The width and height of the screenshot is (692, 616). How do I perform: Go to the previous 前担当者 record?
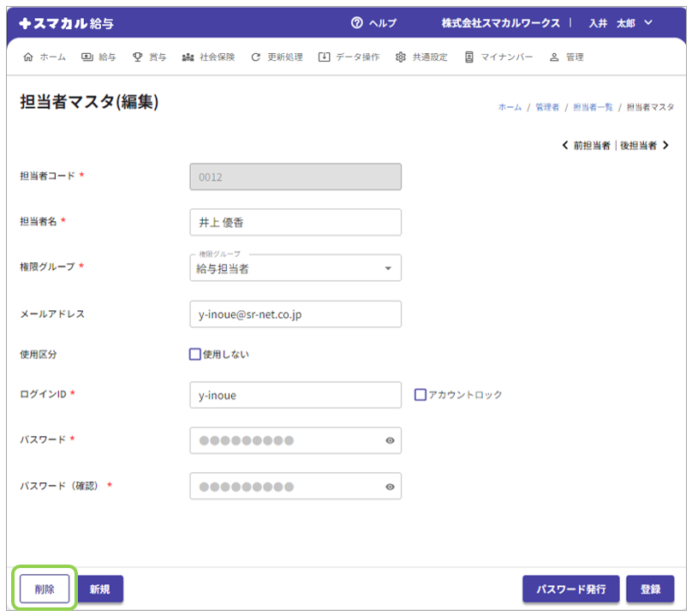point(586,146)
